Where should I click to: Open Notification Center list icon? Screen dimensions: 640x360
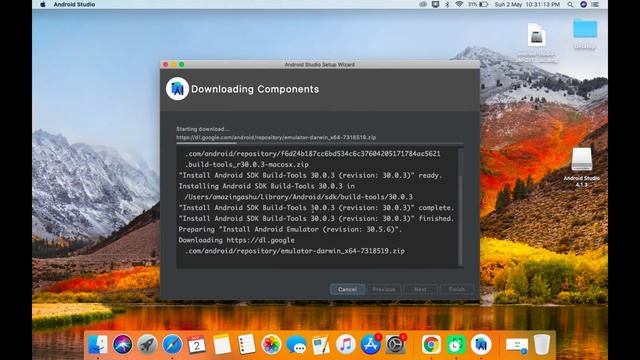coord(596,4)
